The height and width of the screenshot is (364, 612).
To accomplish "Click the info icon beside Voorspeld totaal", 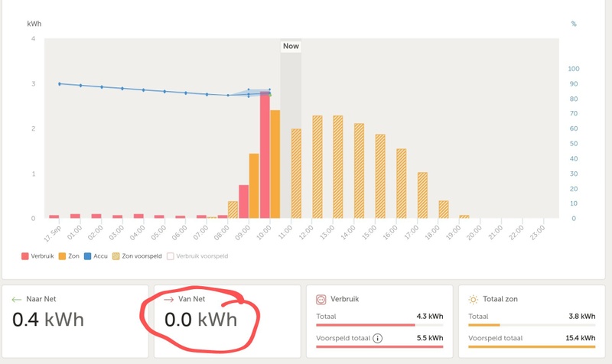I will [378, 338].
